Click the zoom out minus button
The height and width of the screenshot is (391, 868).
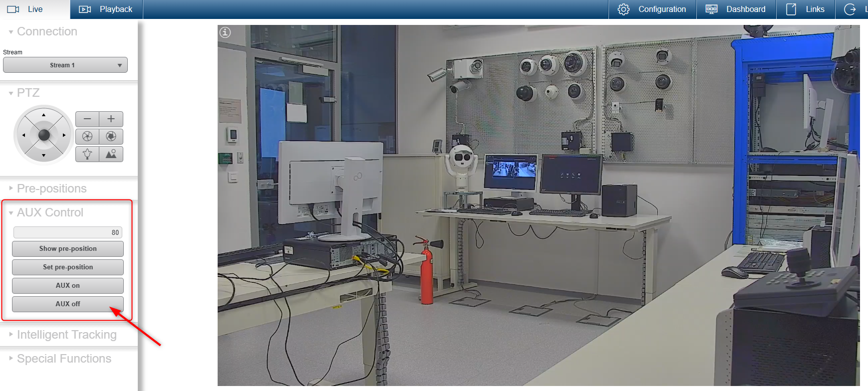[87, 119]
